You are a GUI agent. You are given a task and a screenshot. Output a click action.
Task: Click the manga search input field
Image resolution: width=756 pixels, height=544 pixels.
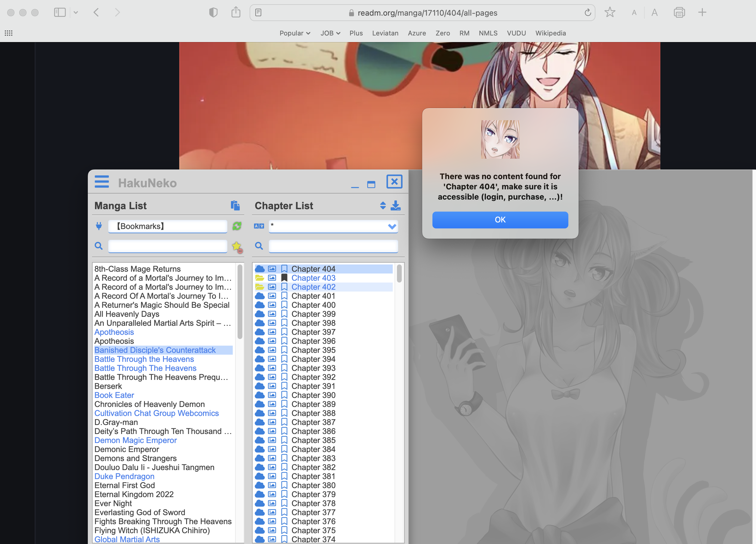coord(167,246)
